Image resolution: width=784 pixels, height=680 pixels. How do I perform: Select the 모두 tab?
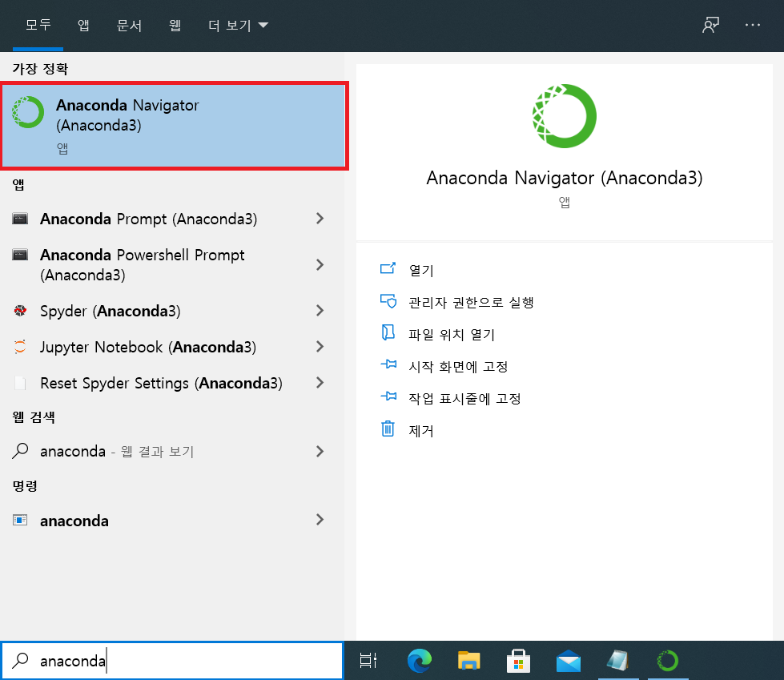(x=38, y=25)
